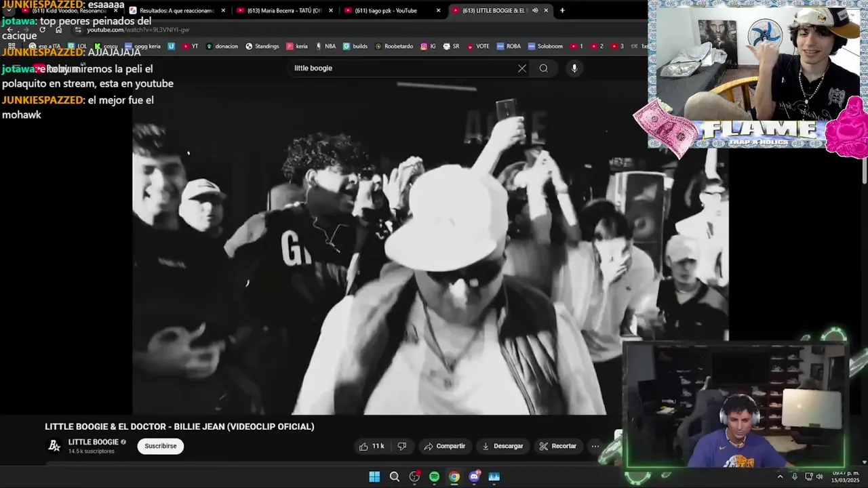
Task: Clear the 'little boogie' search text
Action: pyautogui.click(x=522, y=68)
